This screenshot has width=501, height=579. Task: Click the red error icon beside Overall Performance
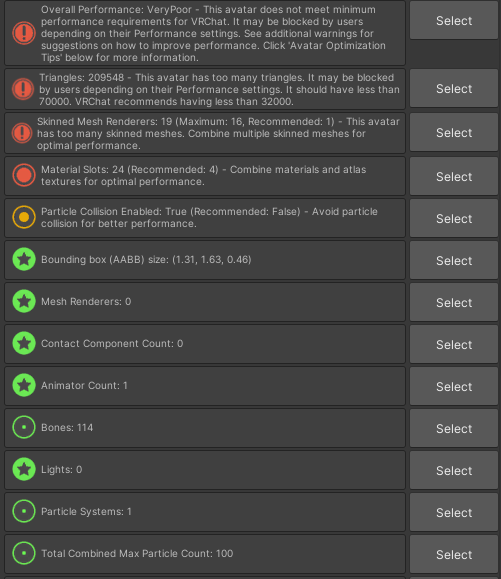[24, 33]
